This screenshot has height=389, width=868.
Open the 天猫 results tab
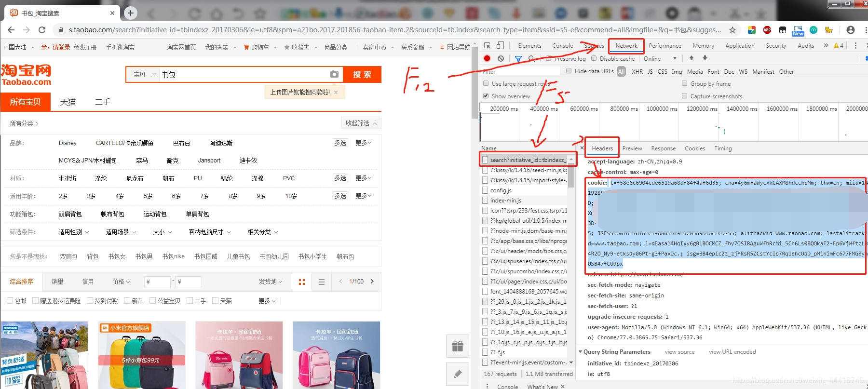coord(68,102)
